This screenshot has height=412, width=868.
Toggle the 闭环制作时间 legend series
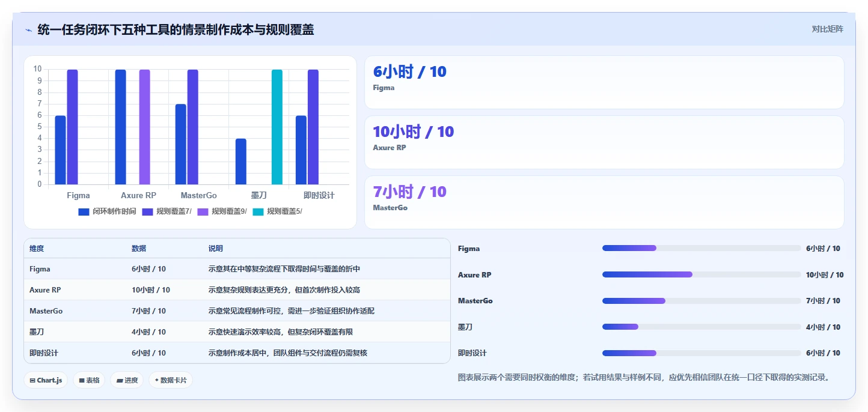coord(107,211)
